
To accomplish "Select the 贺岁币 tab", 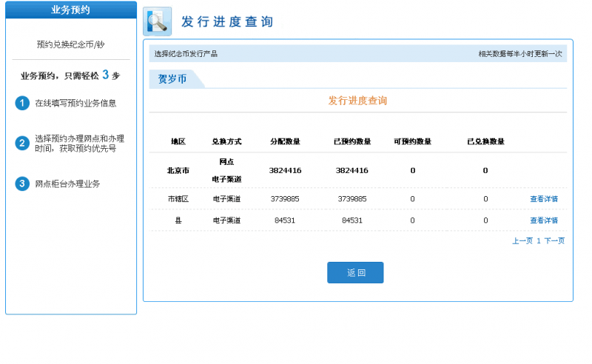I will pyautogui.click(x=172, y=79).
